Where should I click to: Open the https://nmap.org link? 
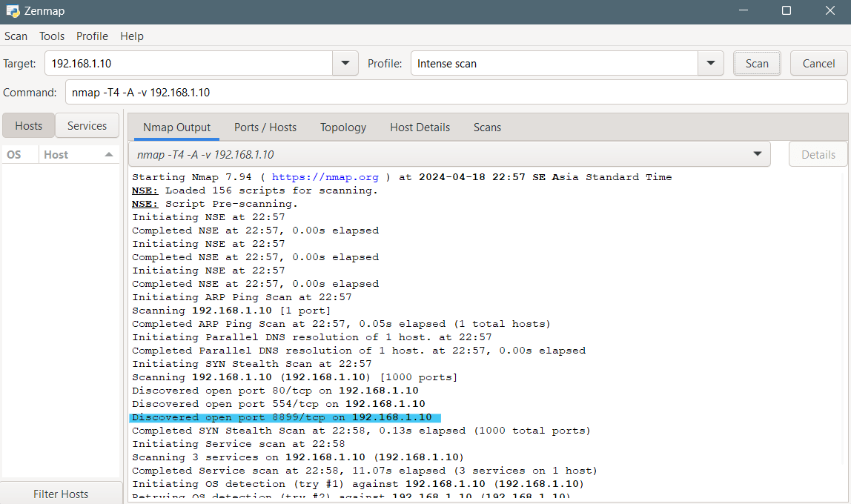[x=325, y=177]
